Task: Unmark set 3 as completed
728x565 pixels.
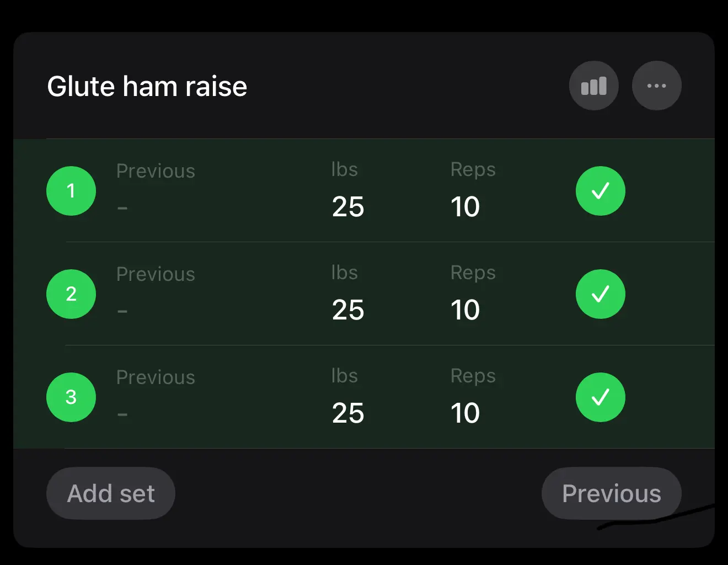Action: pos(600,397)
